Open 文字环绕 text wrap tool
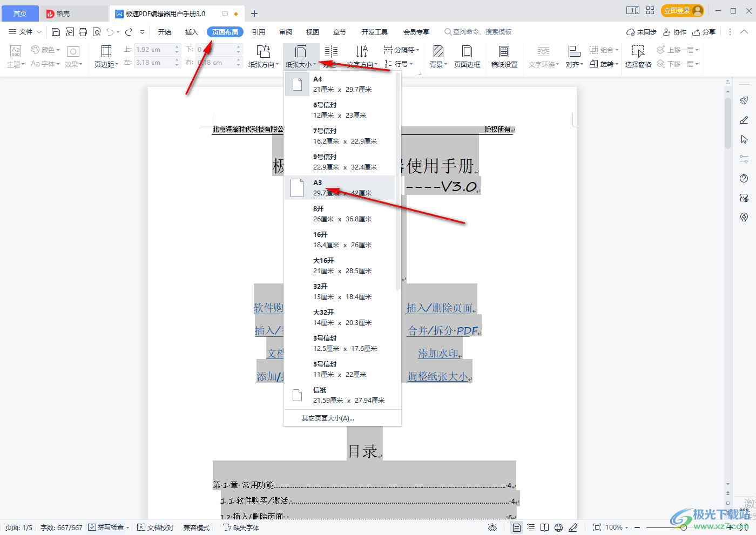 coord(544,56)
